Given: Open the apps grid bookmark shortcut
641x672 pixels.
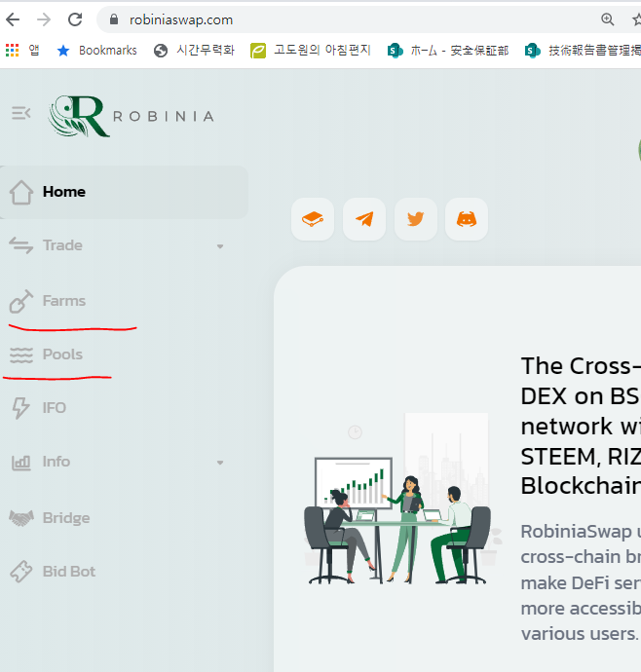Looking at the screenshot, I should [22, 50].
